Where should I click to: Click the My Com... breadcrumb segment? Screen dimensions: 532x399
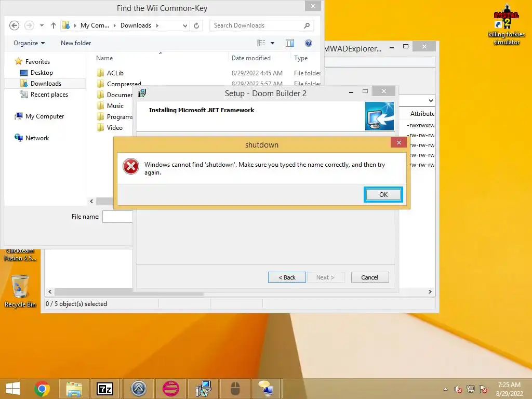pyautogui.click(x=95, y=25)
